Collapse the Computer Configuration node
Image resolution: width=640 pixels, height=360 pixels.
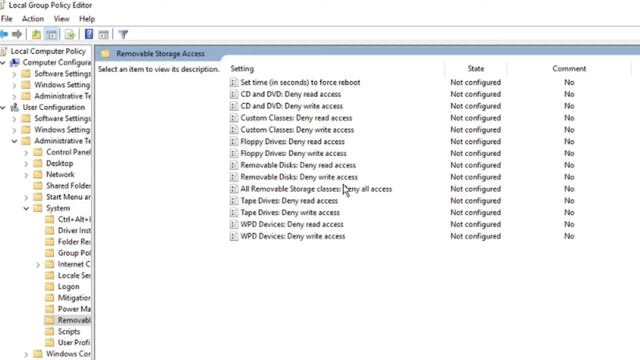point(3,62)
